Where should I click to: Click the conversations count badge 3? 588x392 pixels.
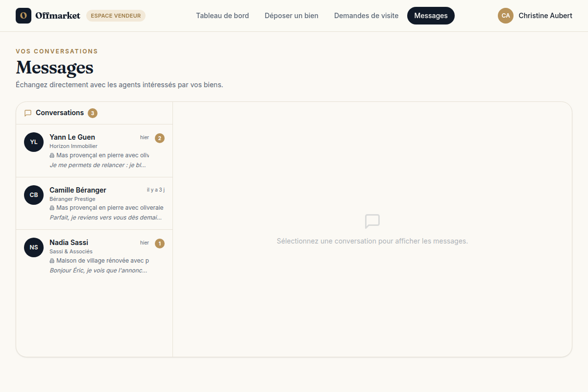coord(93,113)
